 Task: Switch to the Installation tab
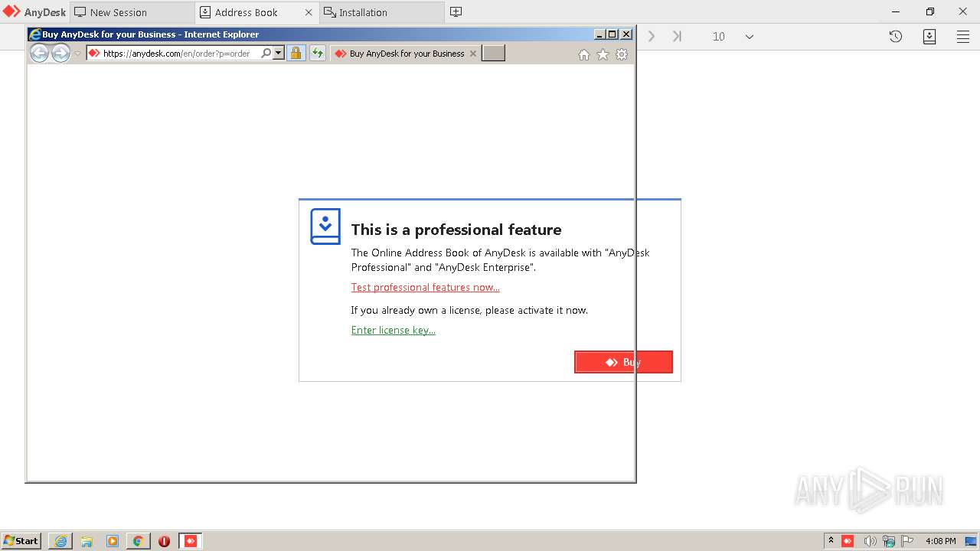[x=381, y=12]
